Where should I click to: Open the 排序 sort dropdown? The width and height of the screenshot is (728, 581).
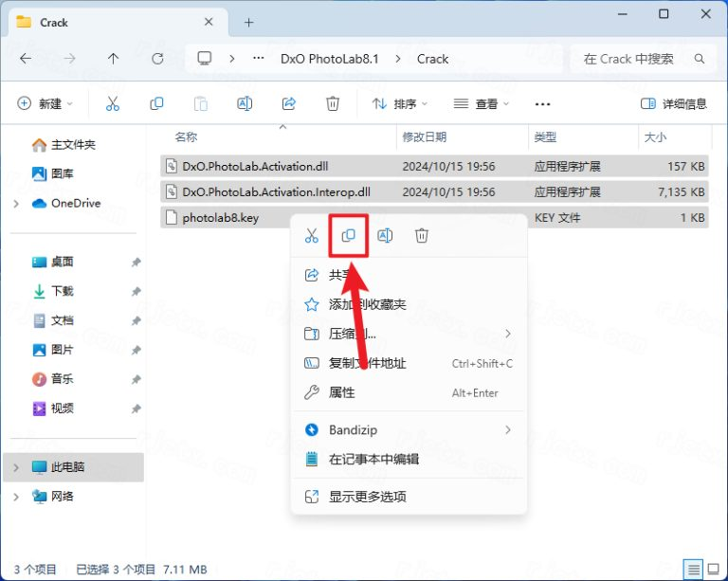pos(399,103)
